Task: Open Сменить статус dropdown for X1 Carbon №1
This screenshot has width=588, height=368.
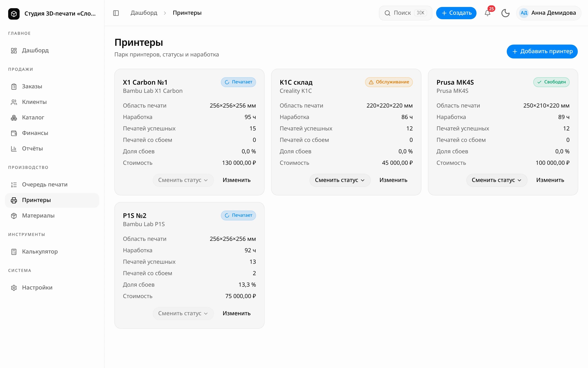Action: [x=183, y=180]
